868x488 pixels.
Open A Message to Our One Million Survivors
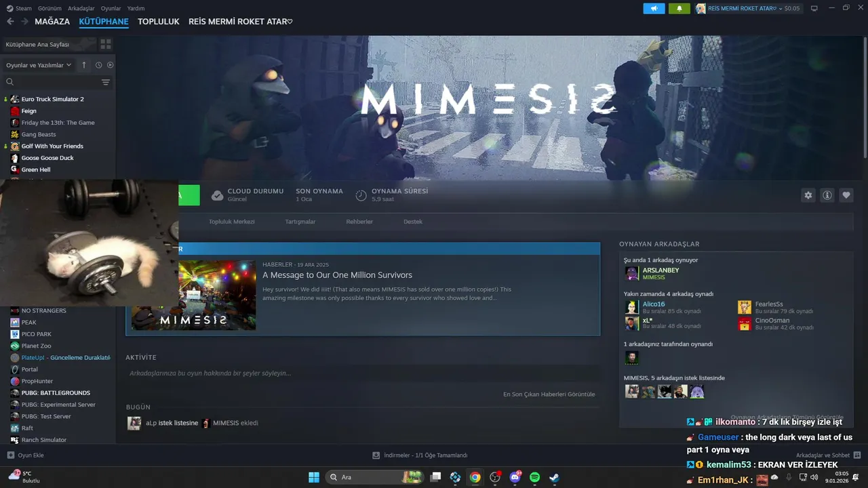(x=337, y=275)
